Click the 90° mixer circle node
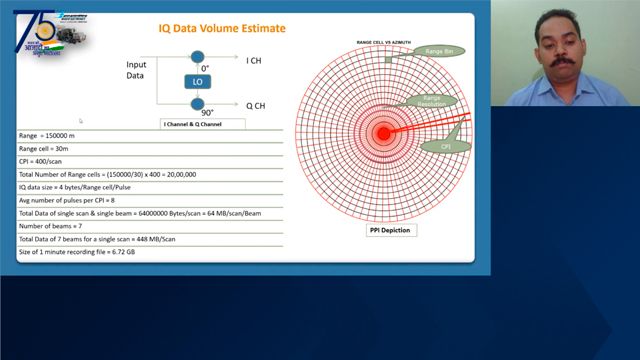This screenshot has width=640, height=360. (x=198, y=104)
